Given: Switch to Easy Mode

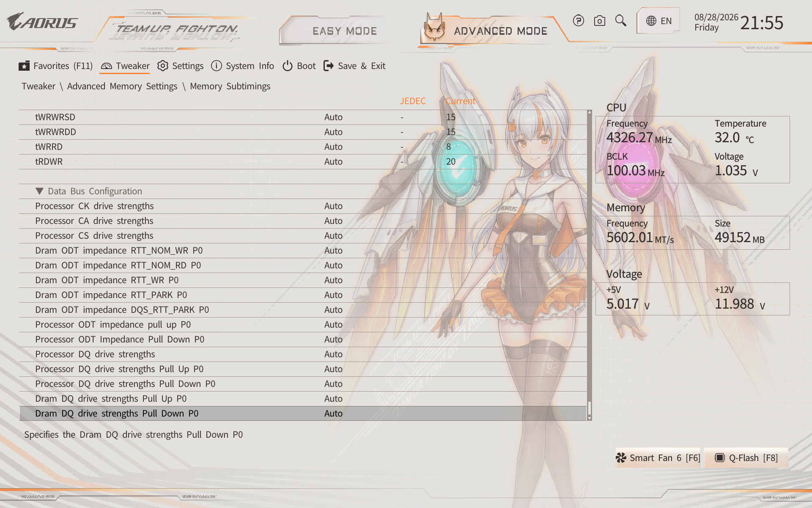Looking at the screenshot, I should pyautogui.click(x=345, y=31).
